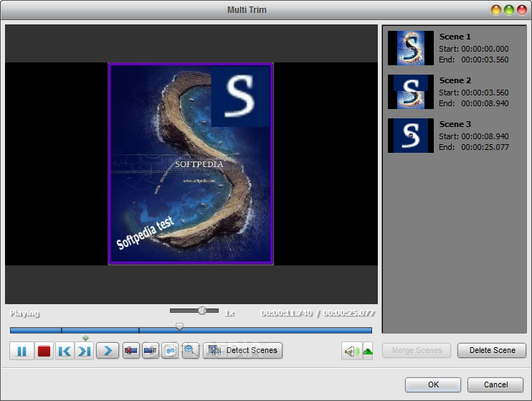Click the video preview frame
Viewport: 532px width, 401px height.
[191, 164]
